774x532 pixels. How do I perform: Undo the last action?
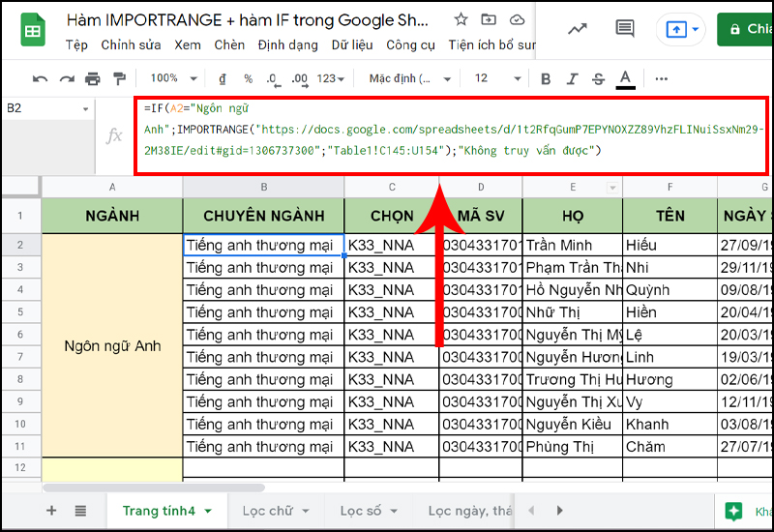(x=40, y=78)
